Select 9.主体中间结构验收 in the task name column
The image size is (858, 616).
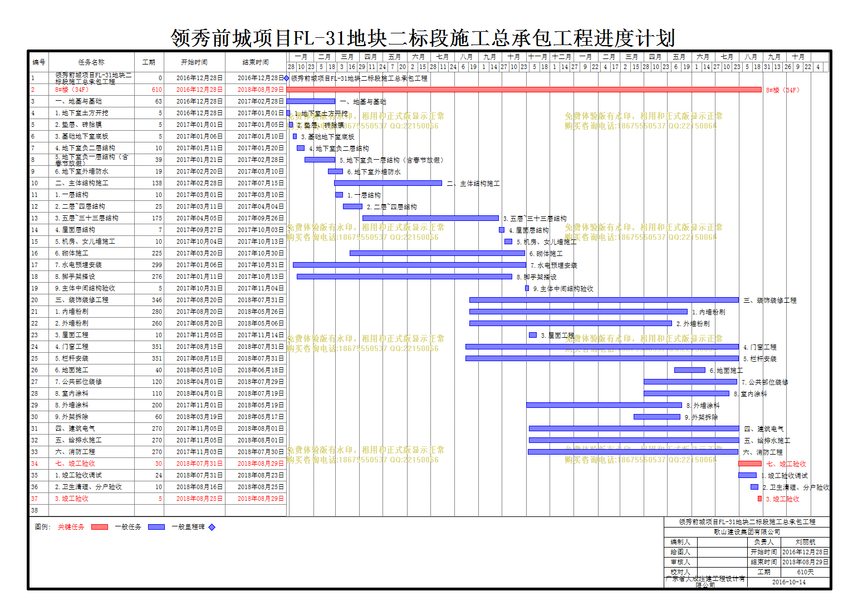click(85, 288)
